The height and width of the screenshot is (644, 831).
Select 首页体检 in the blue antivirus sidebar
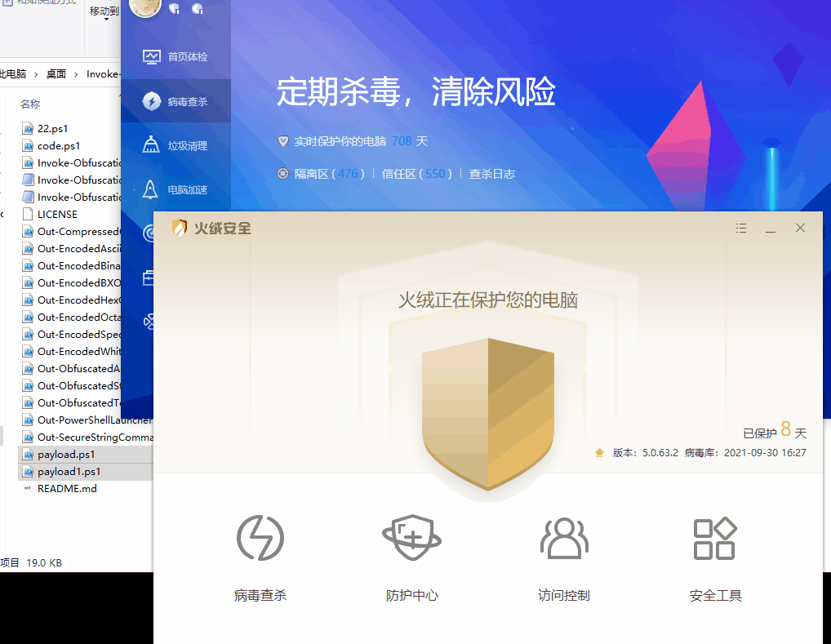[176, 56]
